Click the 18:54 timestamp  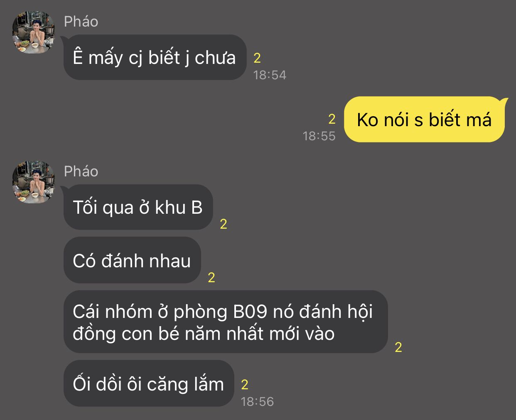pos(270,75)
